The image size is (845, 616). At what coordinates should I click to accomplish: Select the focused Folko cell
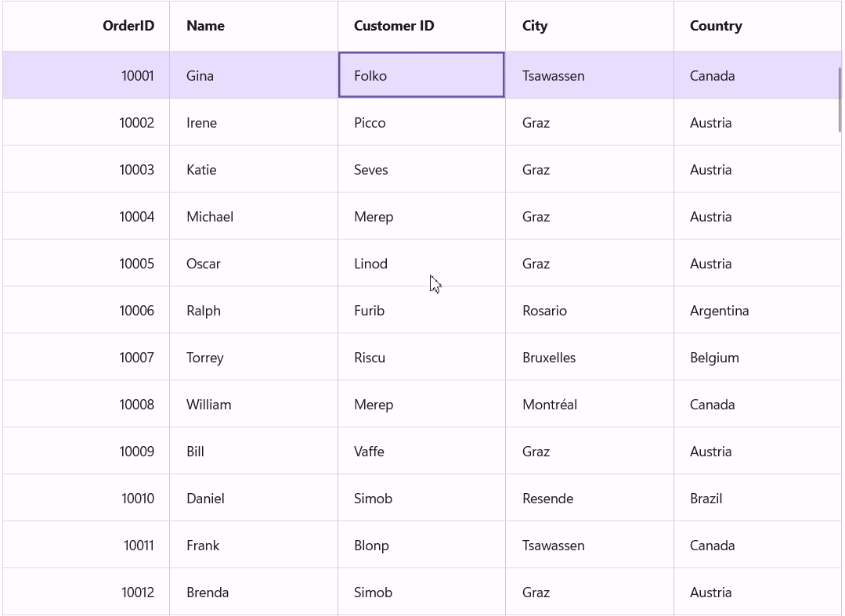(x=421, y=76)
